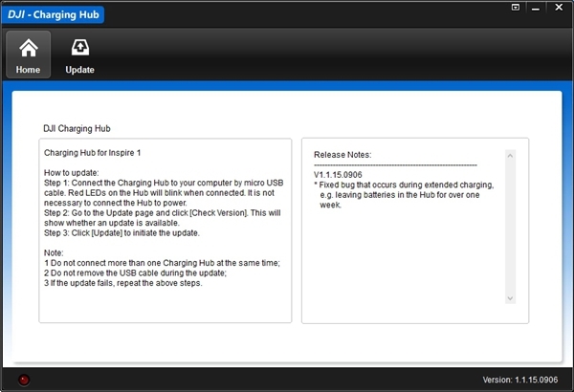Minimize the Charging Hub window
The width and height of the screenshot is (574, 392).
[536, 8]
